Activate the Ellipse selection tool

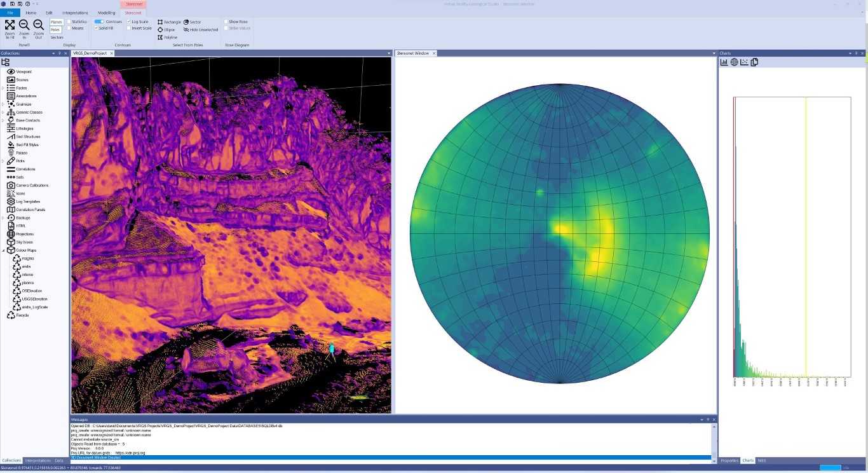click(168, 29)
